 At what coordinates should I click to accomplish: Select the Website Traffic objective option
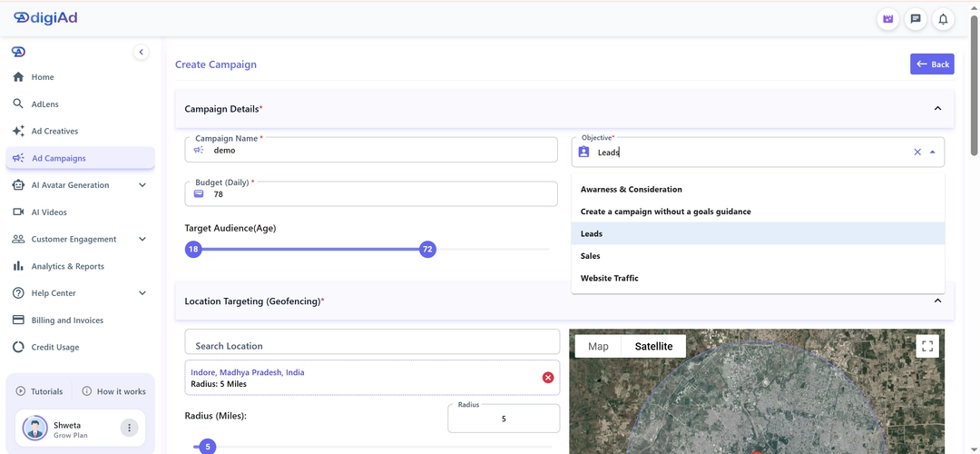point(758,278)
